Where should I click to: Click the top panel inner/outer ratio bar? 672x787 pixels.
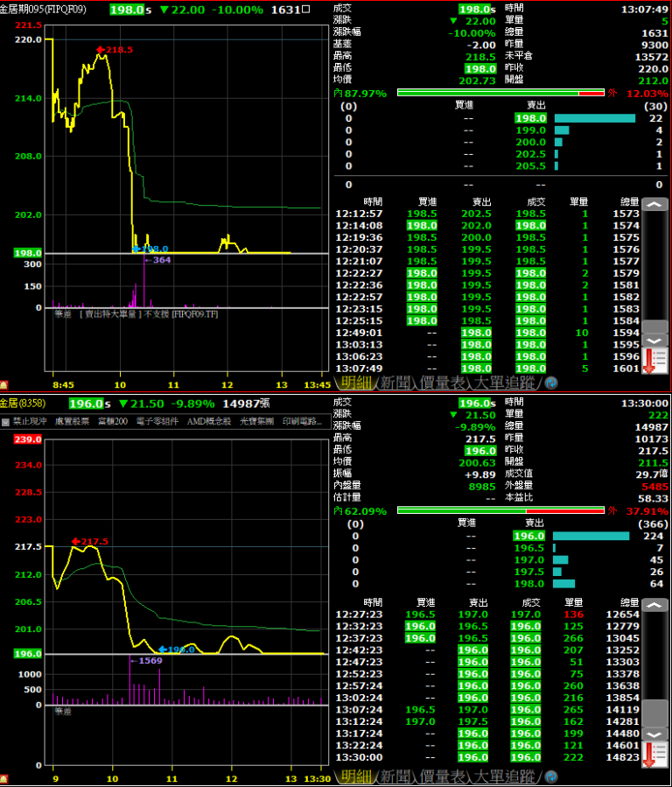(x=500, y=93)
